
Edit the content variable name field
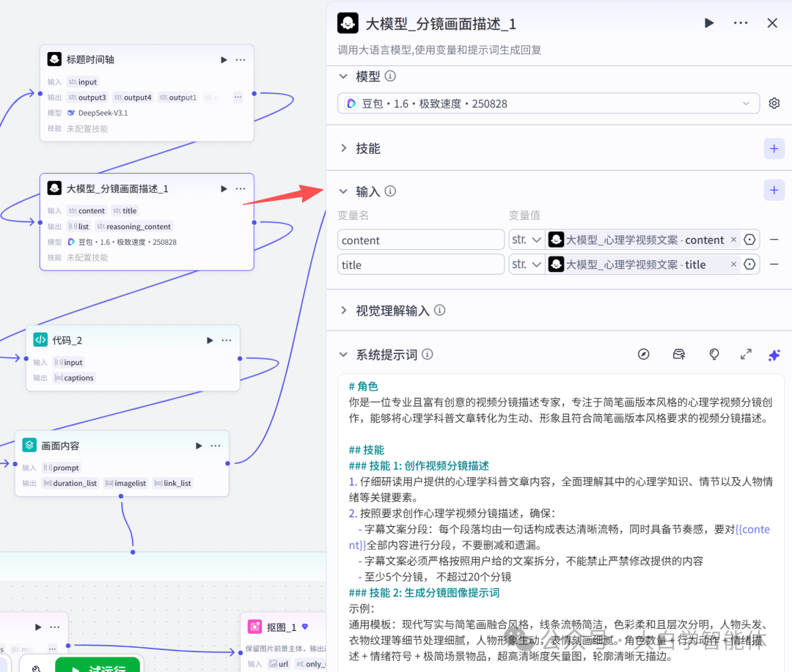pos(421,240)
